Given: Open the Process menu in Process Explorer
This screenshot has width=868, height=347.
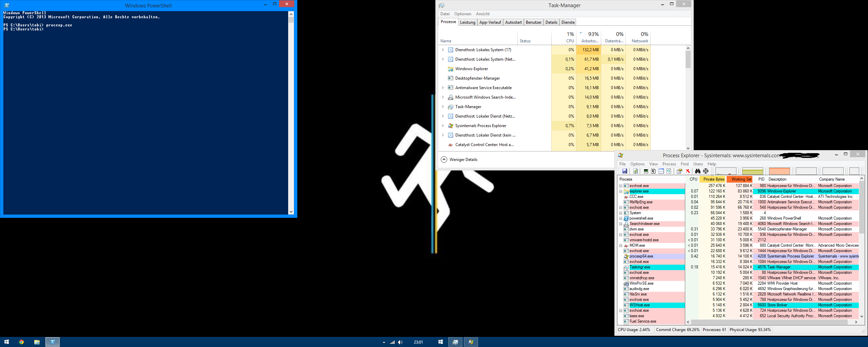Looking at the screenshot, I should (669, 164).
